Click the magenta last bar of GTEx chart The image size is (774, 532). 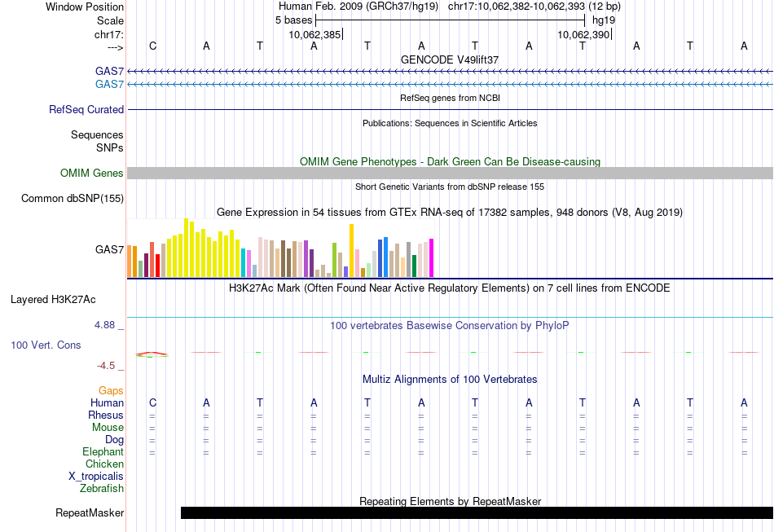click(432, 258)
